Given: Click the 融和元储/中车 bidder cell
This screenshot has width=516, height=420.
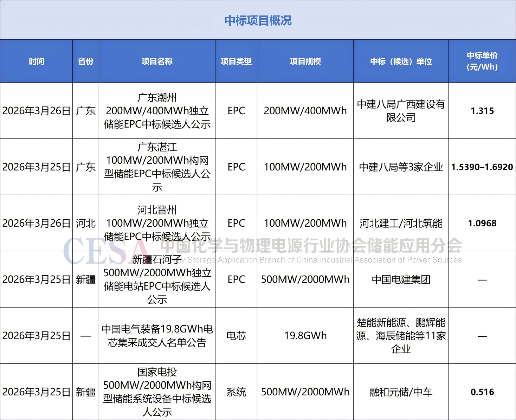Looking at the screenshot, I should coord(401,392).
